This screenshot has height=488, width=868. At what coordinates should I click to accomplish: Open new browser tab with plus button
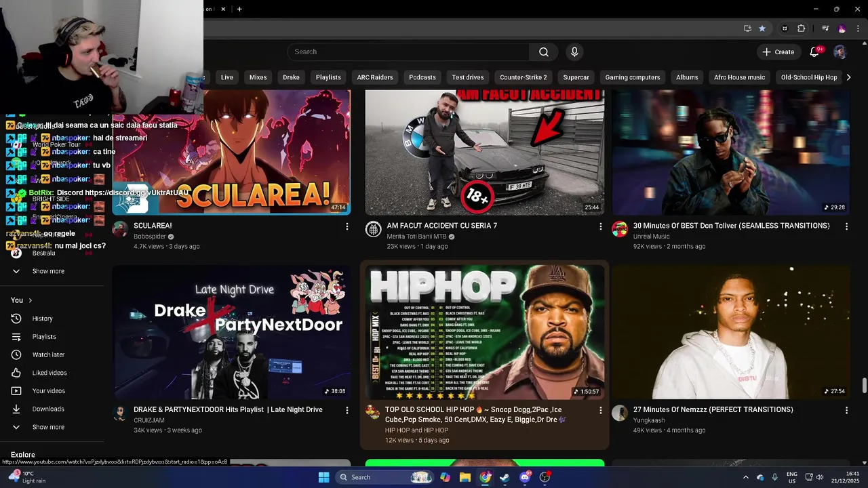click(x=239, y=9)
